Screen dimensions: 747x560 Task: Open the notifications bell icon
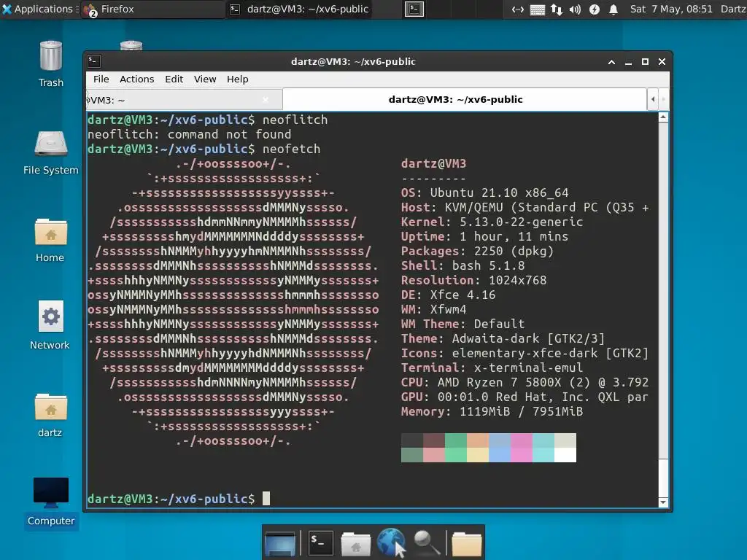tap(614, 9)
